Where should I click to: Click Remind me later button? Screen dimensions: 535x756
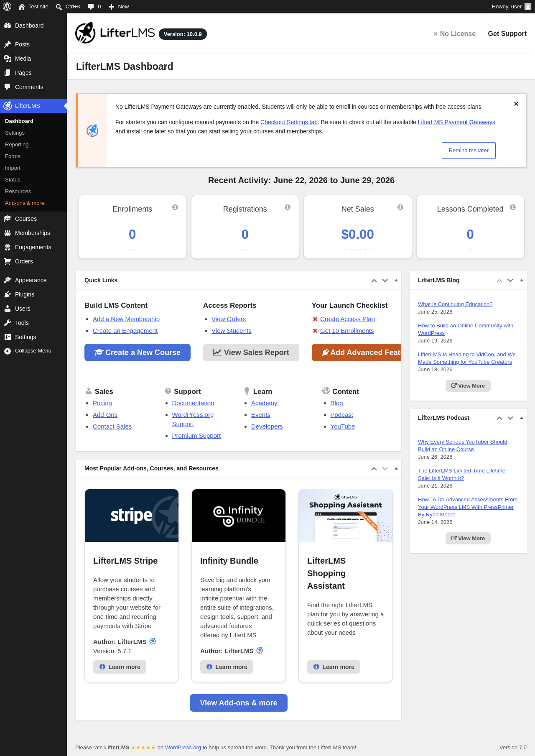pyautogui.click(x=469, y=151)
